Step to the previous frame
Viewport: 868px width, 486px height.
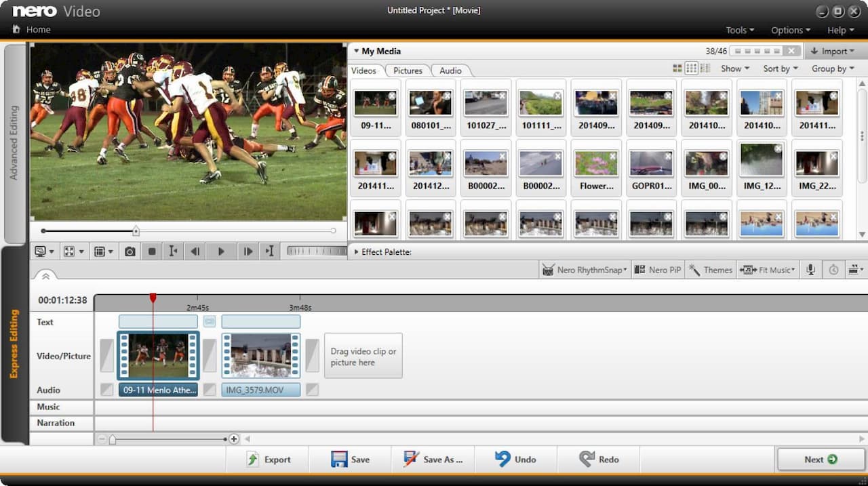coord(195,251)
